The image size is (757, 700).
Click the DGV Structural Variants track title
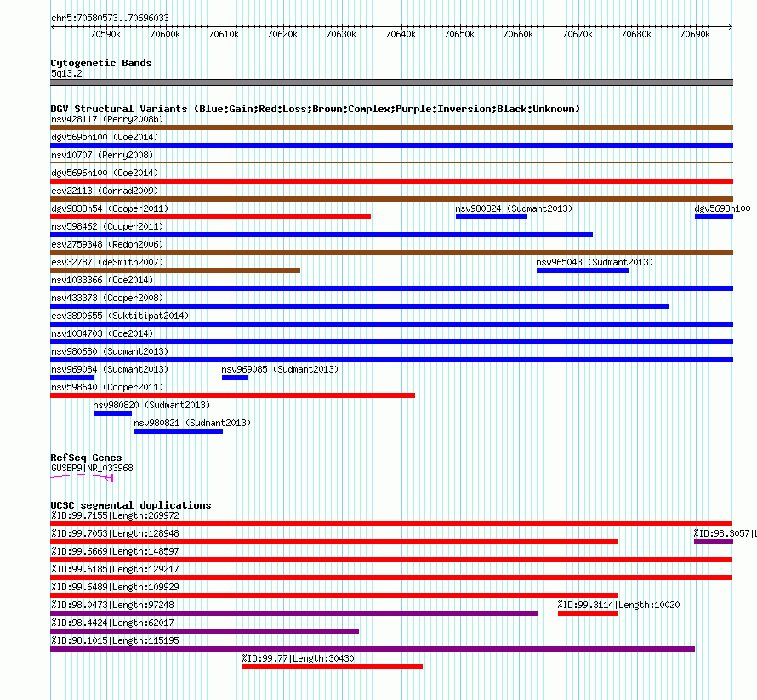pos(316,109)
